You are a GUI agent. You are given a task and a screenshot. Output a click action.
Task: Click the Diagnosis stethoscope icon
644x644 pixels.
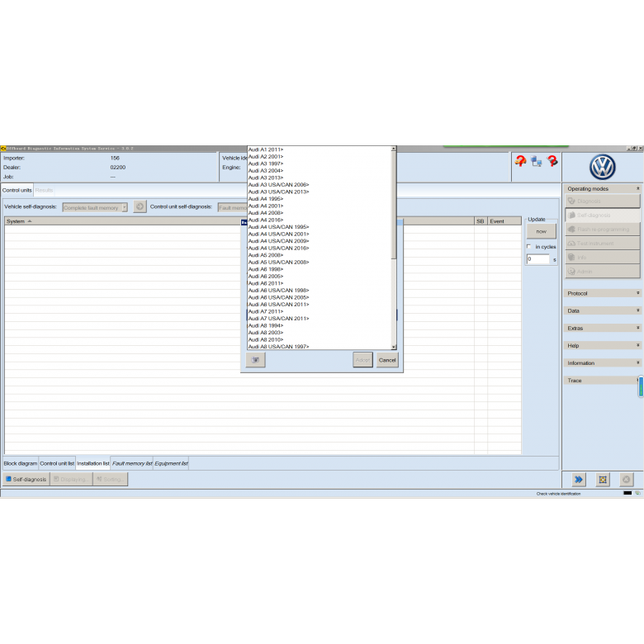571,201
